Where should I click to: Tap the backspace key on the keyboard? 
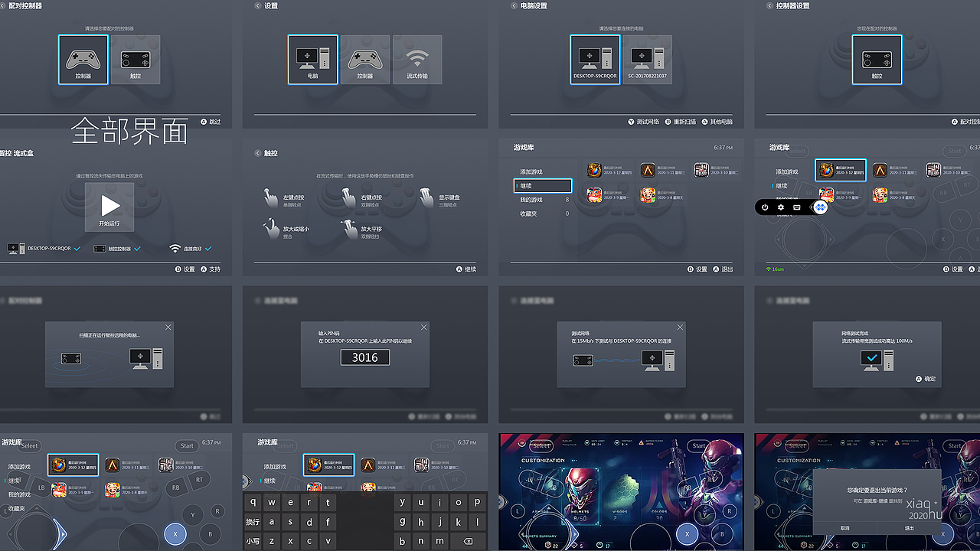pyautogui.click(x=469, y=541)
